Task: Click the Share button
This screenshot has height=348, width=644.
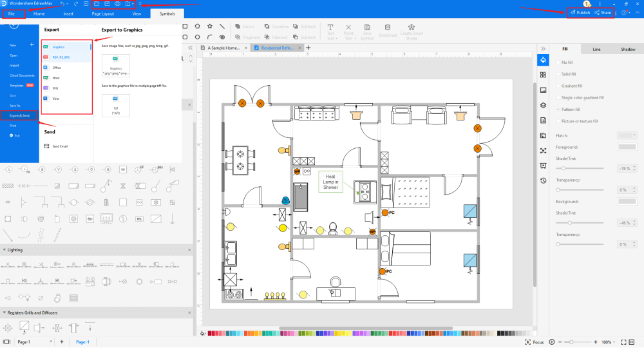Action: click(603, 13)
